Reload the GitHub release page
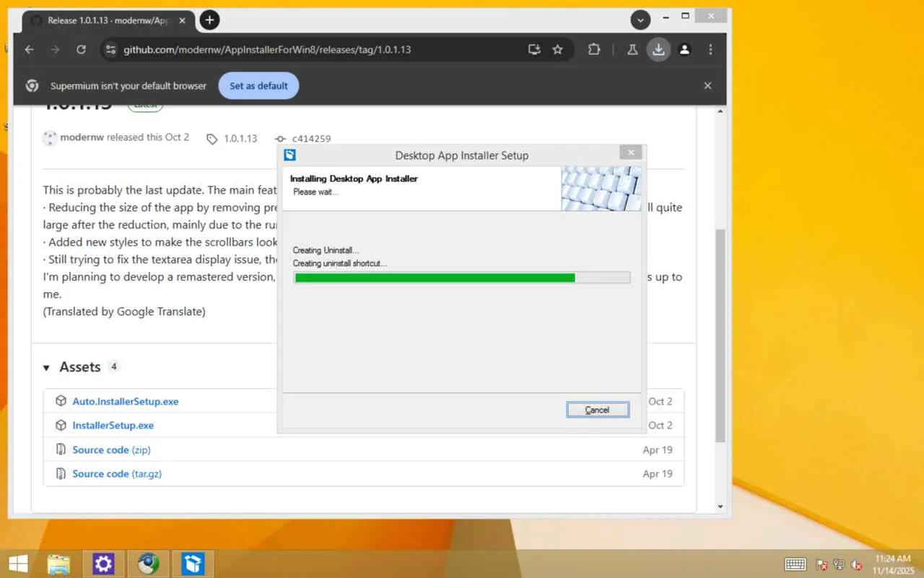Image resolution: width=924 pixels, height=578 pixels. [81, 50]
